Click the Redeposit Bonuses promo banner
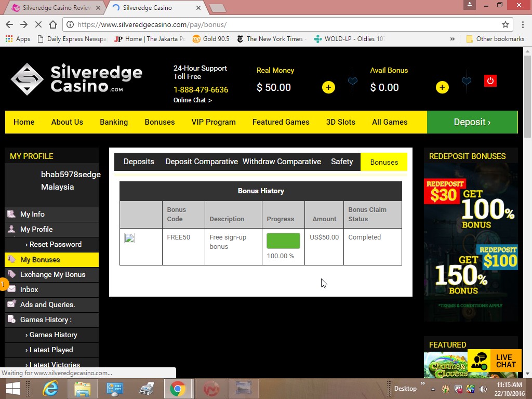 (471, 242)
